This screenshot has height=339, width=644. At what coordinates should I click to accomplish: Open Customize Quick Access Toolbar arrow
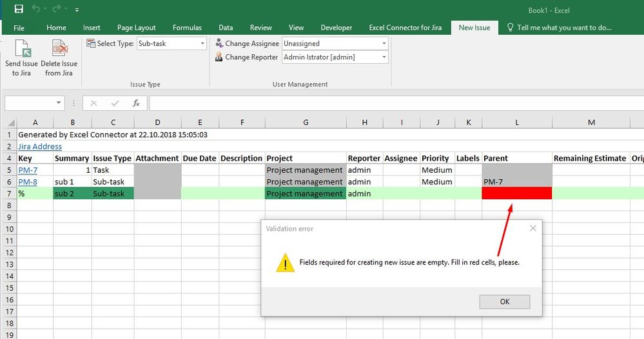77,10
